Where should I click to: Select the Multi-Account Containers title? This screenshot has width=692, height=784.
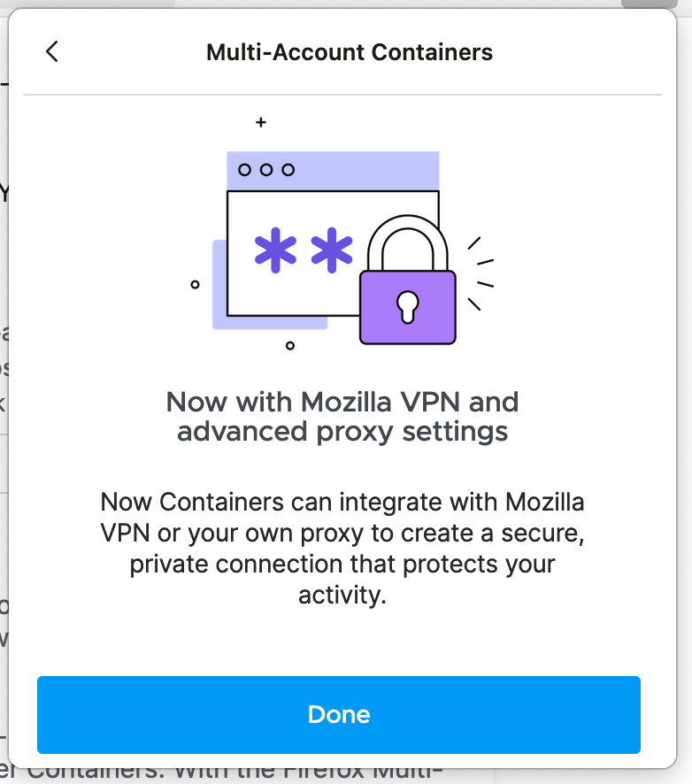tap(349, 51)
